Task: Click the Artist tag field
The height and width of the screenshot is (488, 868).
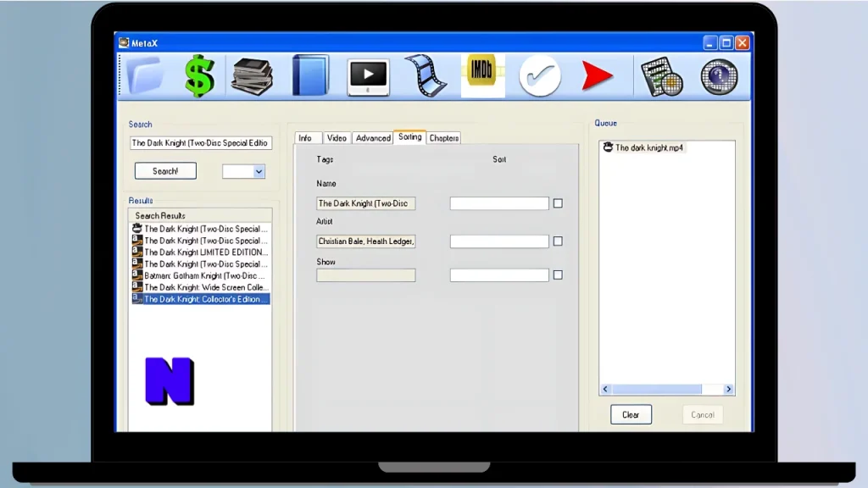Action: pos(366,241)
